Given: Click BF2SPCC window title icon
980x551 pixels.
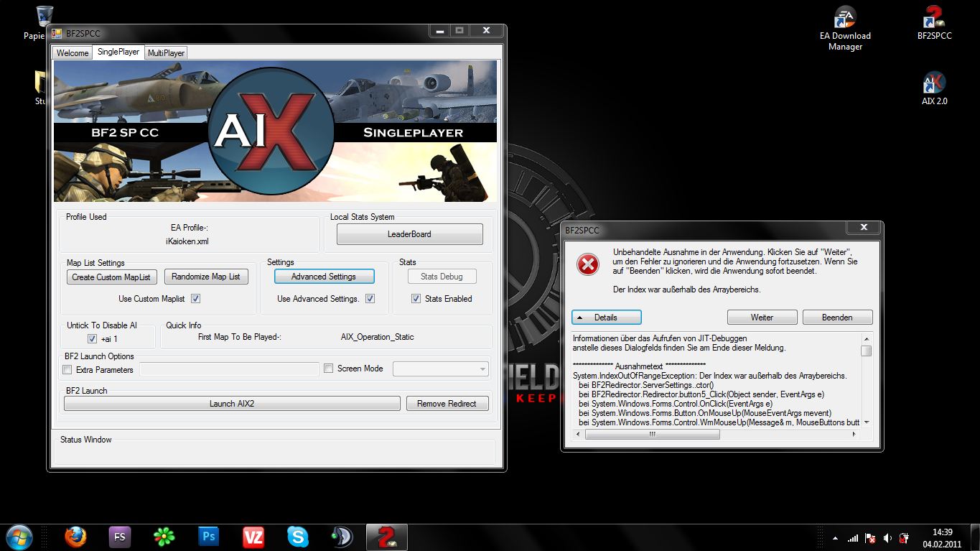Looking at the screenshot, I should (x=57, y=34).
